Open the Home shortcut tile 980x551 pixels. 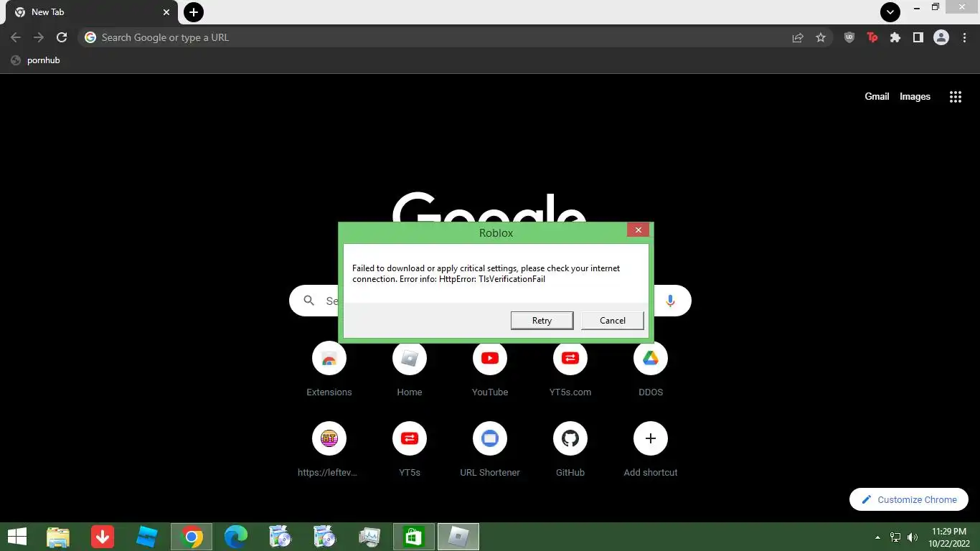coord(410,369)
